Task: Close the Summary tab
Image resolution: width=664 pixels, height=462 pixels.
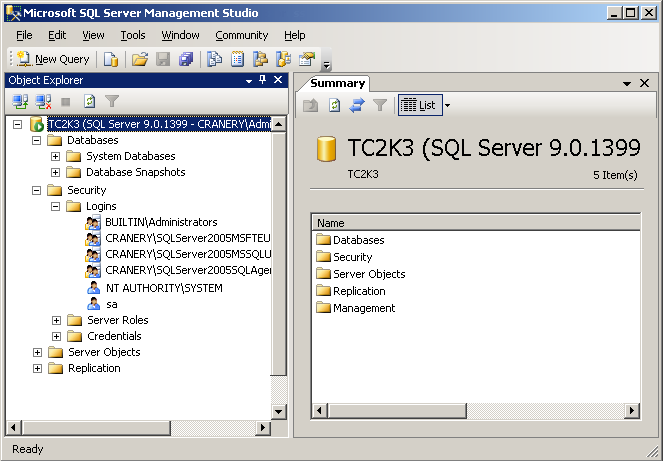Action: click(645, 83)
